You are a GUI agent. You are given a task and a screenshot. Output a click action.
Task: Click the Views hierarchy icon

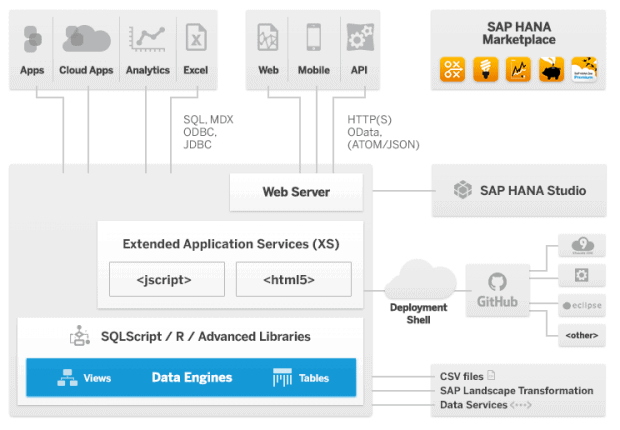coord(67,378)
